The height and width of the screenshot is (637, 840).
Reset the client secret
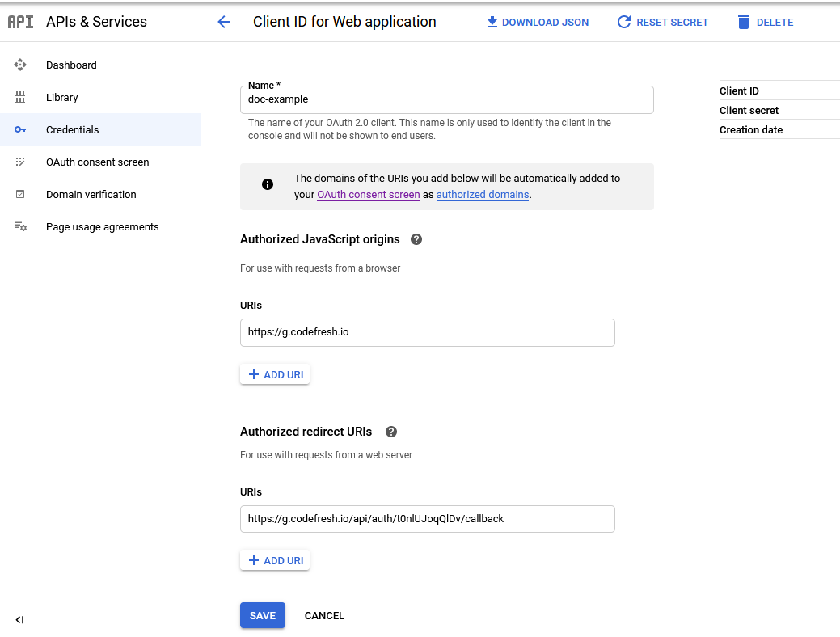coord(662,22)
